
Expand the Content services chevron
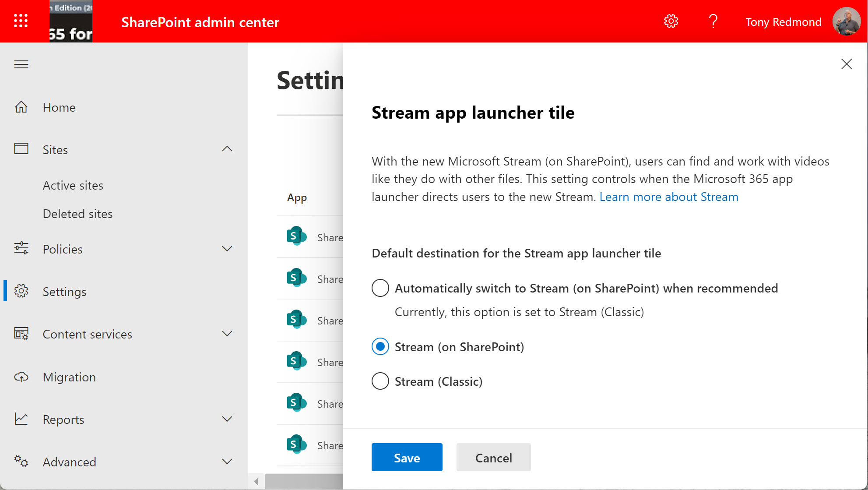(x=227, y=334)
